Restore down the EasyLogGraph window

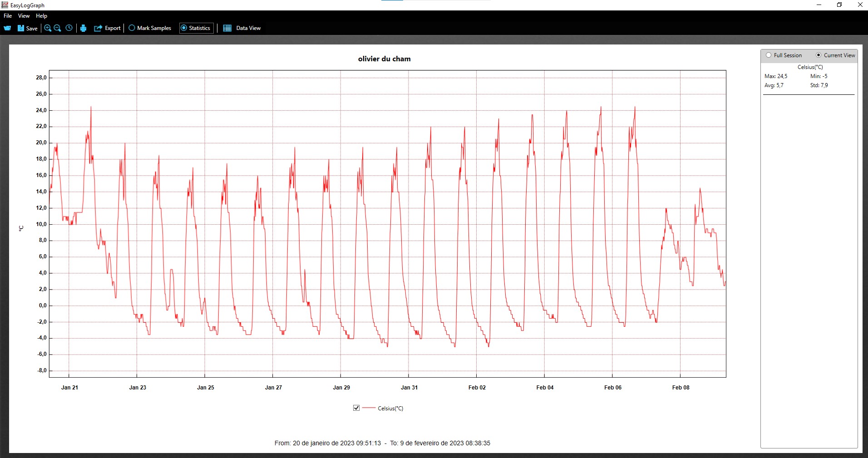pyautogui.click(x=839, y=5)
